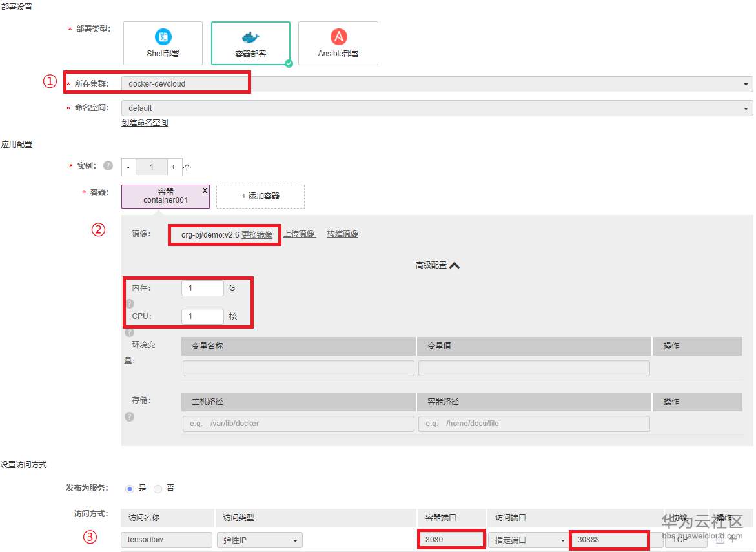
Task: Collapse the 高级配置 section
Action: (437, 265)
